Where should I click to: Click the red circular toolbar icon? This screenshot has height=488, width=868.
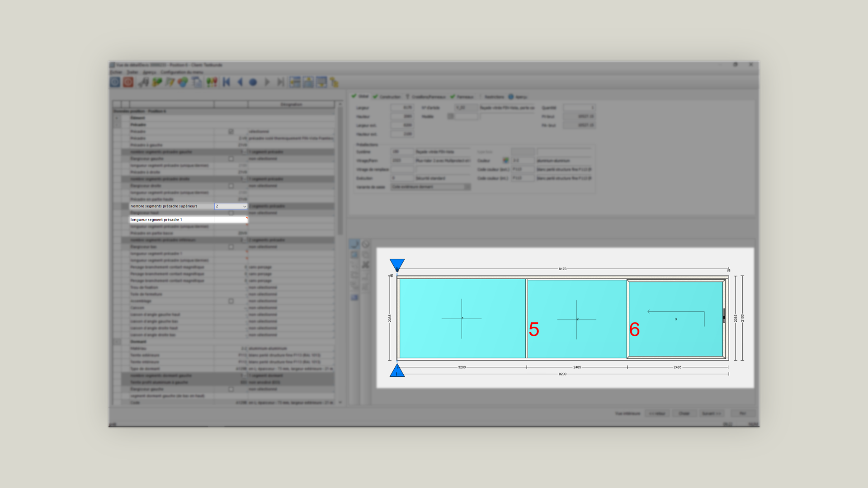[128, 82]
